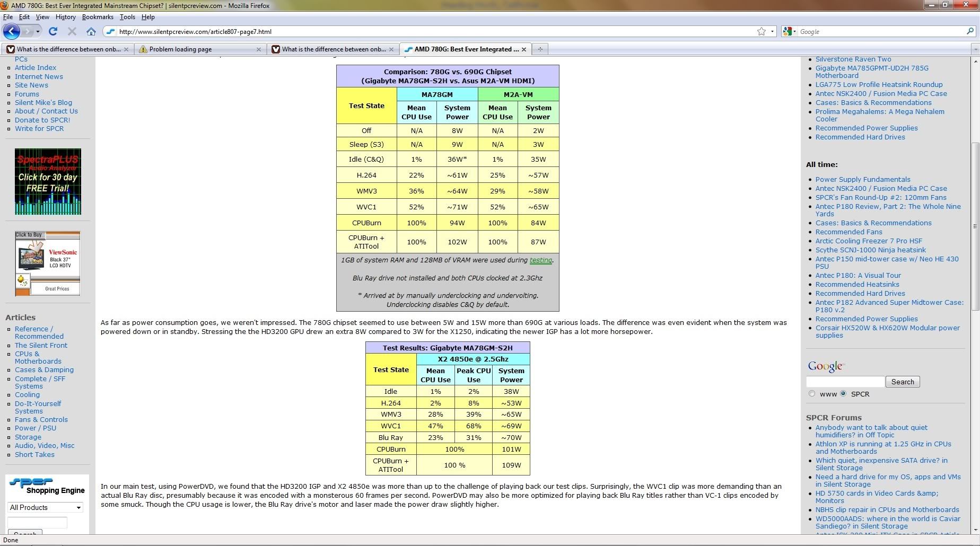The image size is (980, 546).
Task: Click the Forward navigation arrow
Action: [28, 31]
